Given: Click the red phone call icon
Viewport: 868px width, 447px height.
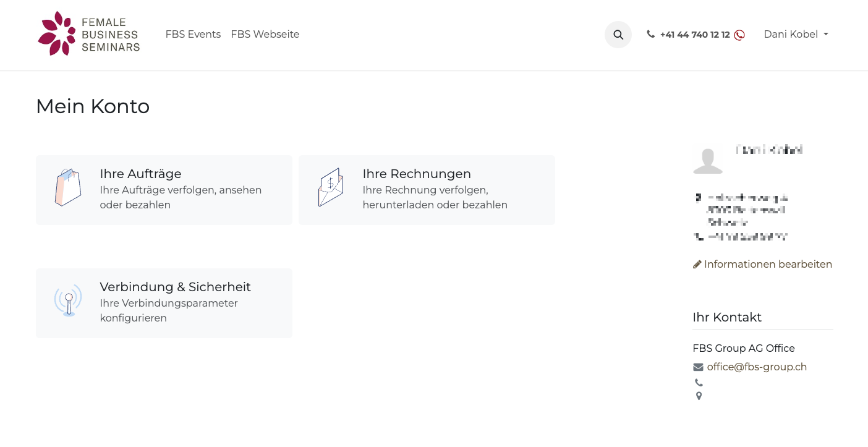Looking at the screenshot, I should point(739,35).
